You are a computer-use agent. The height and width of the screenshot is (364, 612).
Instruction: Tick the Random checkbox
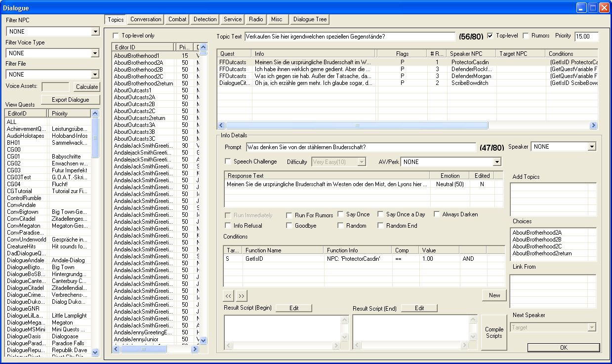[x=341, y=226]
